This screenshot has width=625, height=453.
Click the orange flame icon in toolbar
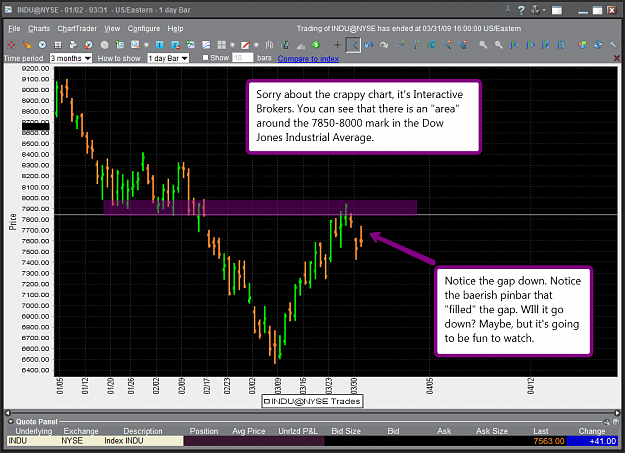click(27, 45)
